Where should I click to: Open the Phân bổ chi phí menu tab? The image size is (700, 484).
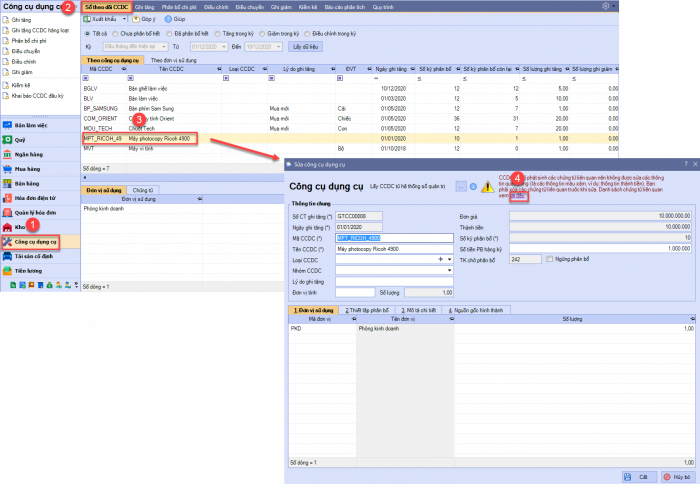pyautogui.click(x=179, y=6)
